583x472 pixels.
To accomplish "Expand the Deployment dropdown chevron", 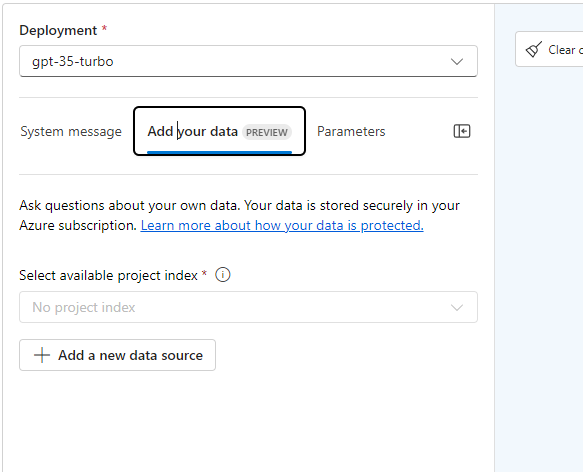I will [x=457, y=61].
